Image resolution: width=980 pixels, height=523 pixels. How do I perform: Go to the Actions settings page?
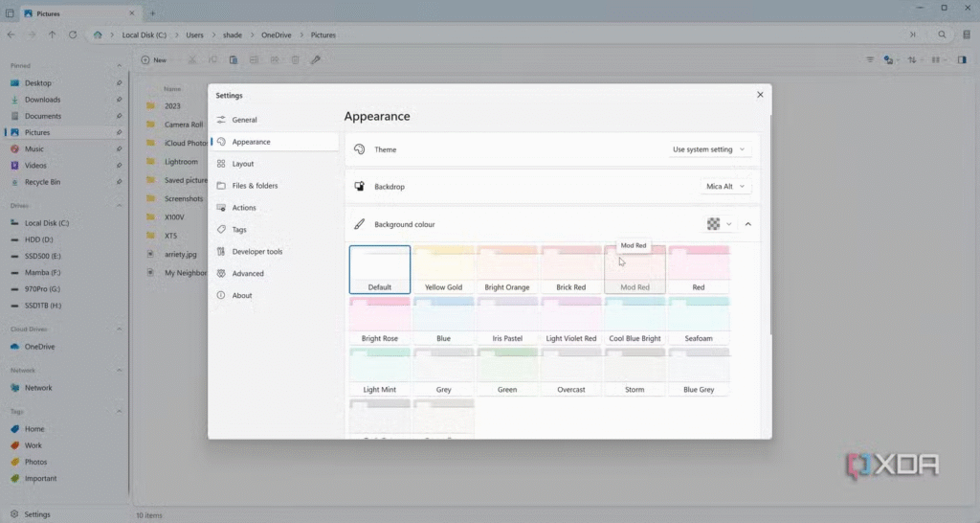pyautogui.click(x=243, y=208)
